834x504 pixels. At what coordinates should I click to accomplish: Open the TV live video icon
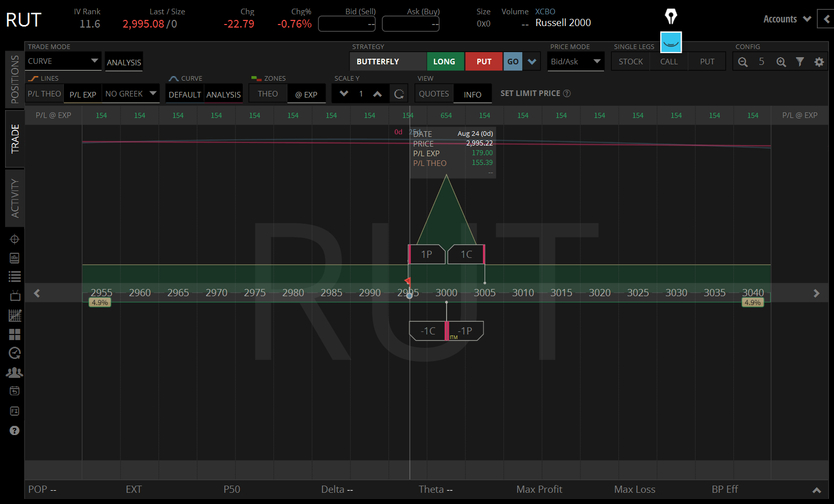(15, 296)
